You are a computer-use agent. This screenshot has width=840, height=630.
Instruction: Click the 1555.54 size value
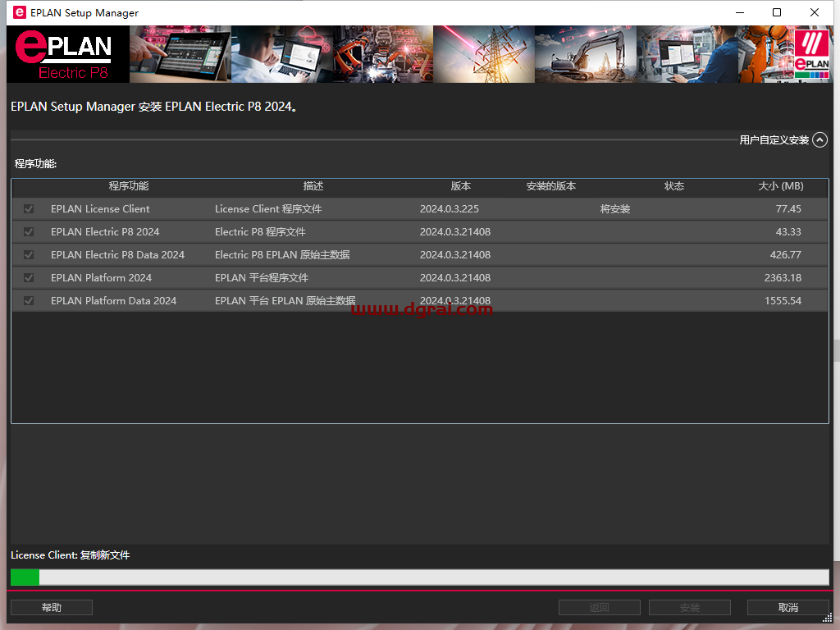coord(783,301)
